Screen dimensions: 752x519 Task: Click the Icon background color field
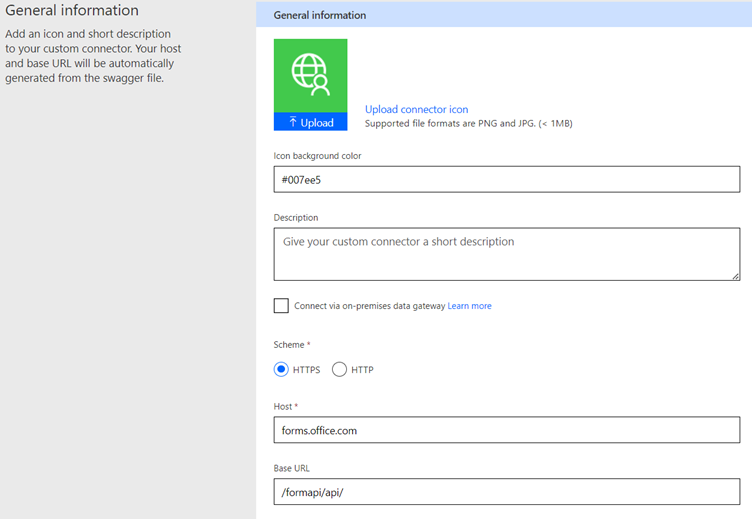[506, 179]
